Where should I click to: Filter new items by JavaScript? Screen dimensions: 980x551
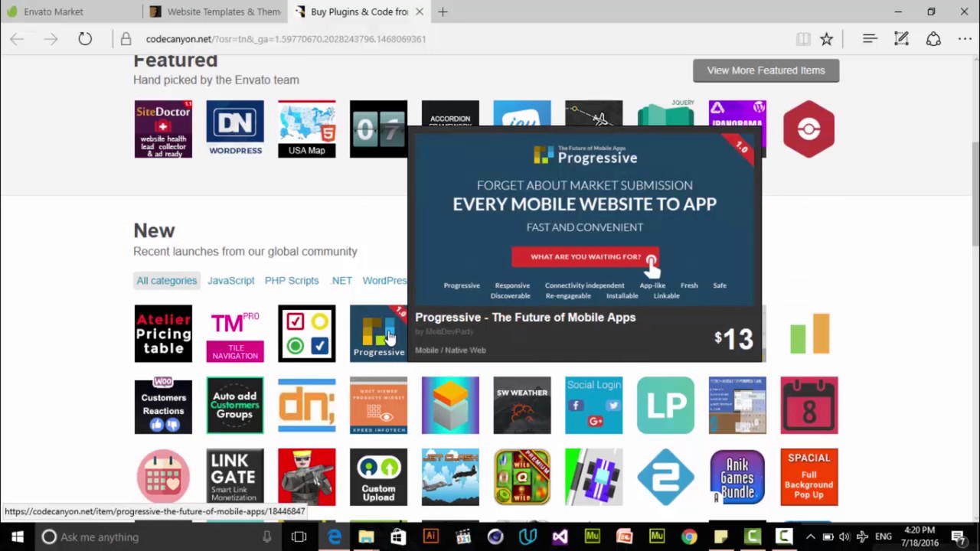230,281
